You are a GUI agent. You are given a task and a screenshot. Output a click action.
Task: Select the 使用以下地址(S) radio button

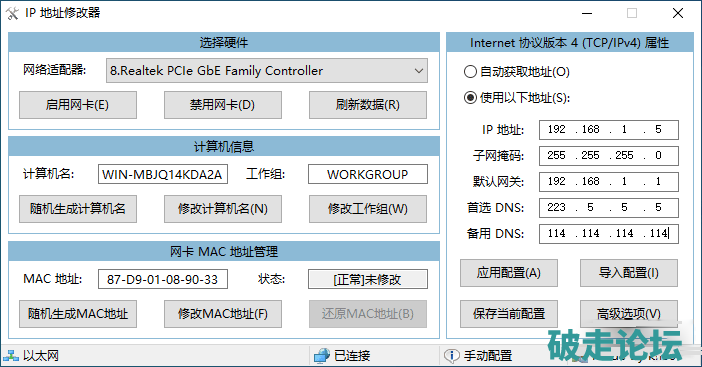(470, 98)
